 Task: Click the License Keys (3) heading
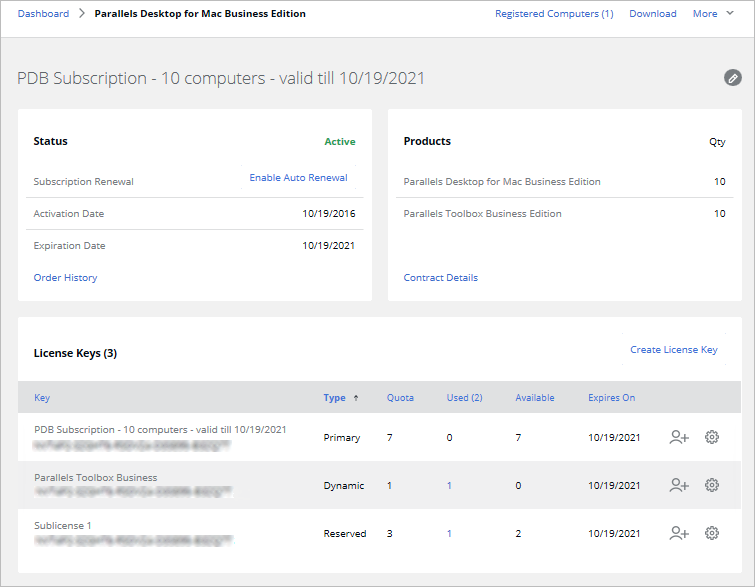tap(75, 353)
